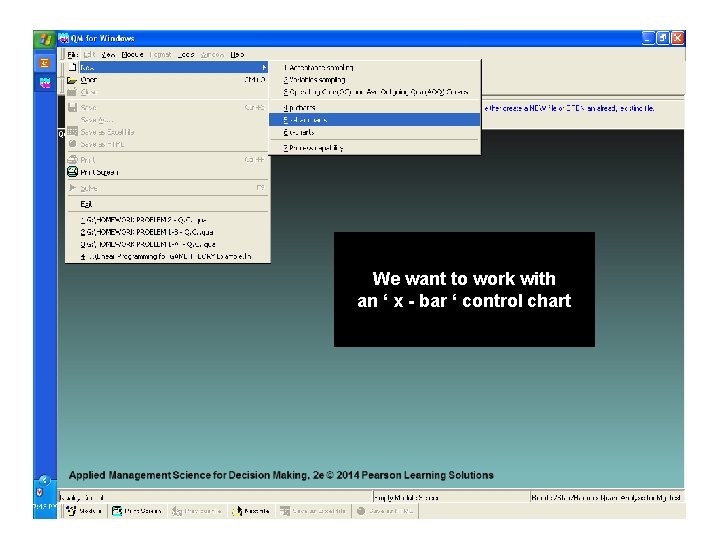Click the QM taskbar icon on left bar
The image size is (720, 540).
pyautogui.click(x=45, y=83)
